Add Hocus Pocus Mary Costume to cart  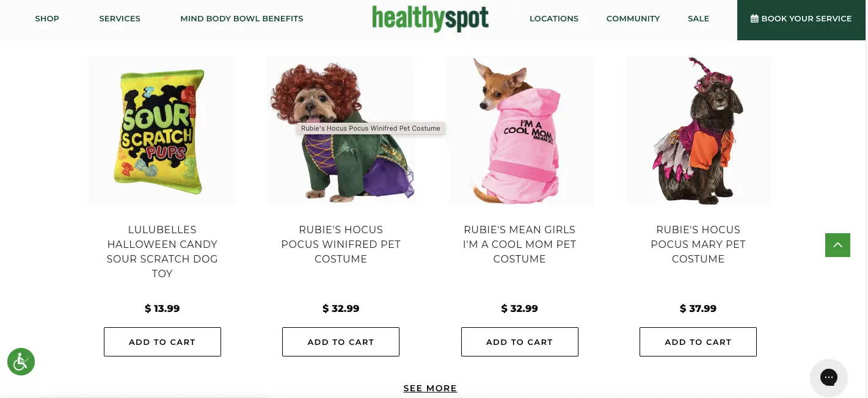698,342
